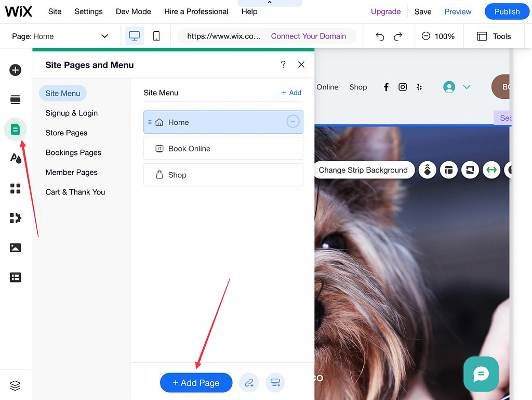This screenshot has height=400, width=532.
Task: Open the Pages and Menu sidebar icon
Action: (x=15, y=129)
